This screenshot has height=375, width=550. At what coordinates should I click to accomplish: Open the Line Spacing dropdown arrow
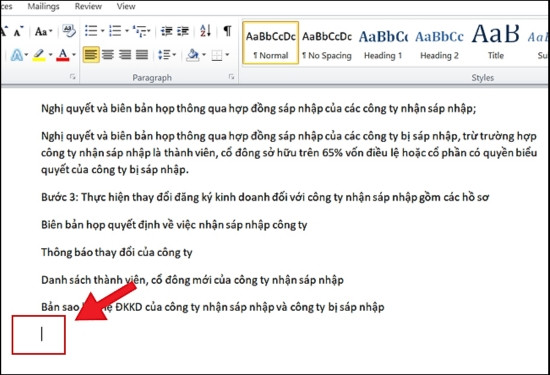pyautogui.click(x=174, y=55)
